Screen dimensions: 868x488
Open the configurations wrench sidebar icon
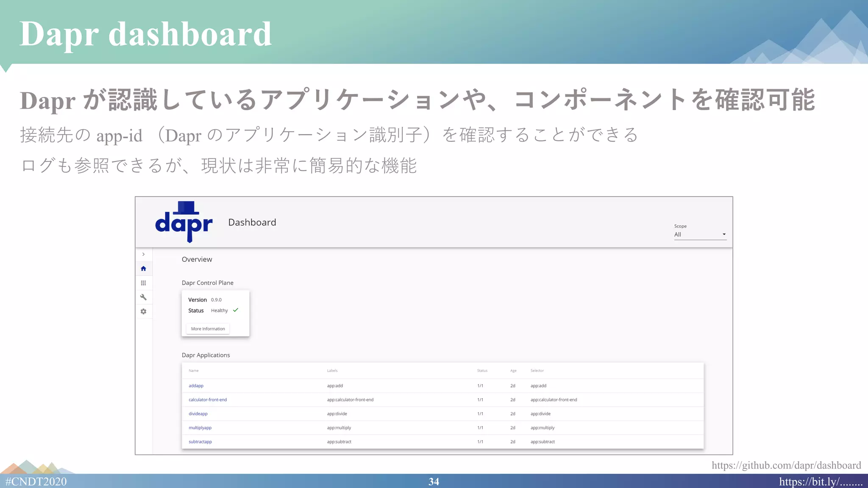tap(143, 297)
